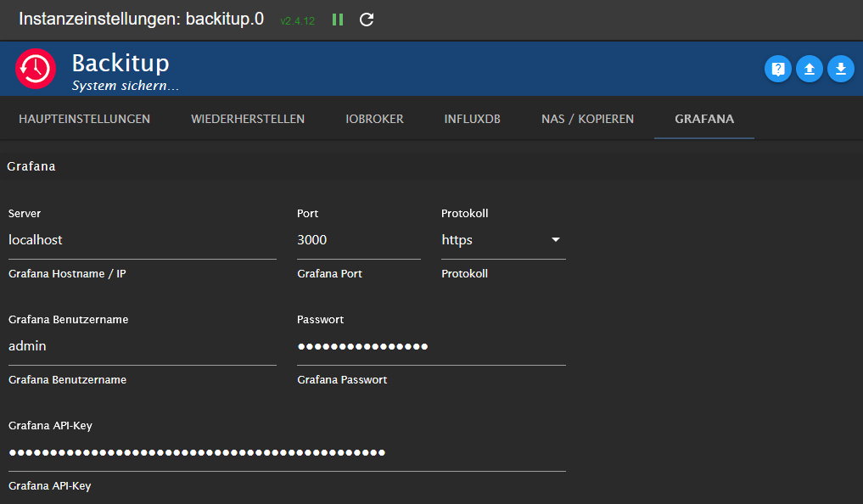Click the red Backitup logo
This screenshot has height=504, width=863.
point(36,70)
